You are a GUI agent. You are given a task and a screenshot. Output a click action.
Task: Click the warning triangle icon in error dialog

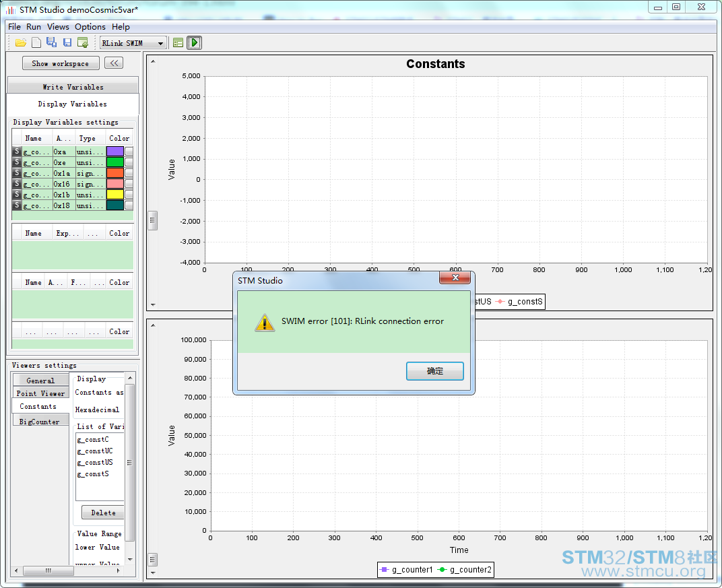point(265,323)
